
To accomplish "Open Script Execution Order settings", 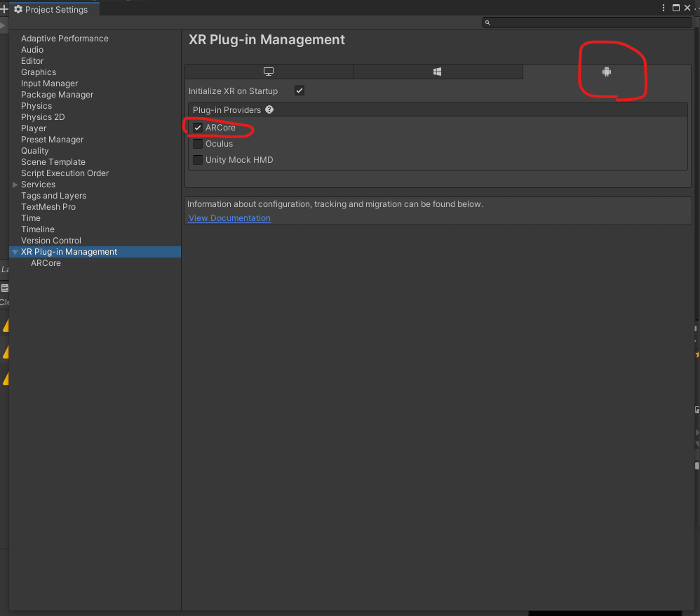I will pos(65,173).
